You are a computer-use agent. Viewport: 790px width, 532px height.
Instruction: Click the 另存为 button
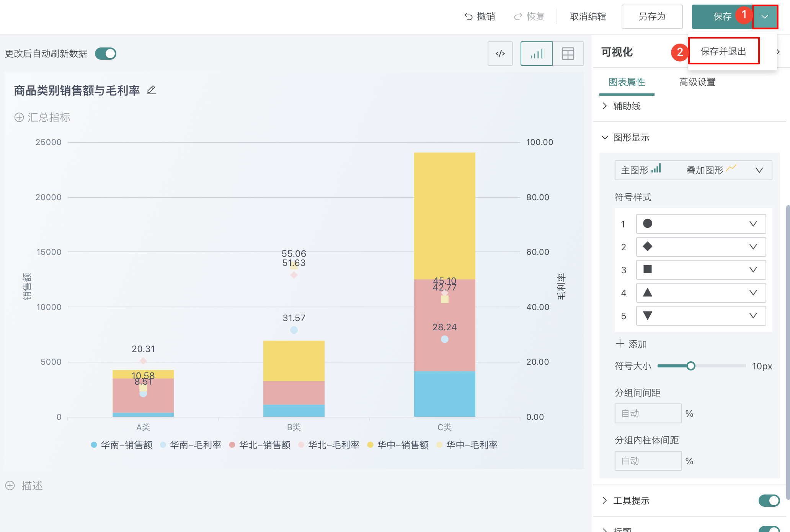point(652,16)
